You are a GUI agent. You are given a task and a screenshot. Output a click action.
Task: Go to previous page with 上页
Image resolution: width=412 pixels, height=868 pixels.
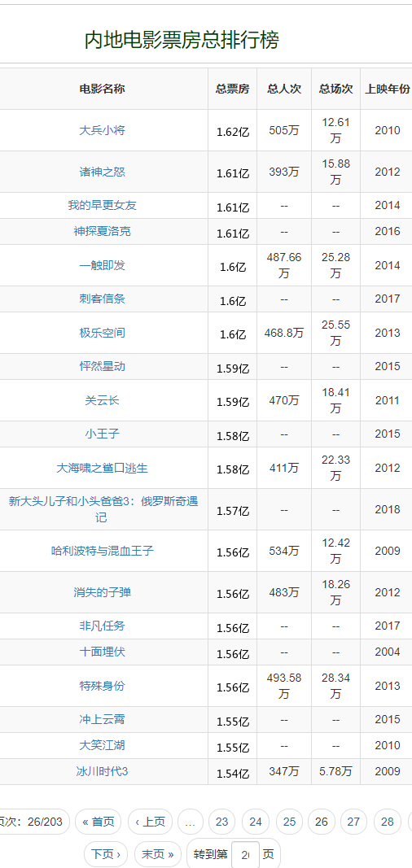(150, 822)
